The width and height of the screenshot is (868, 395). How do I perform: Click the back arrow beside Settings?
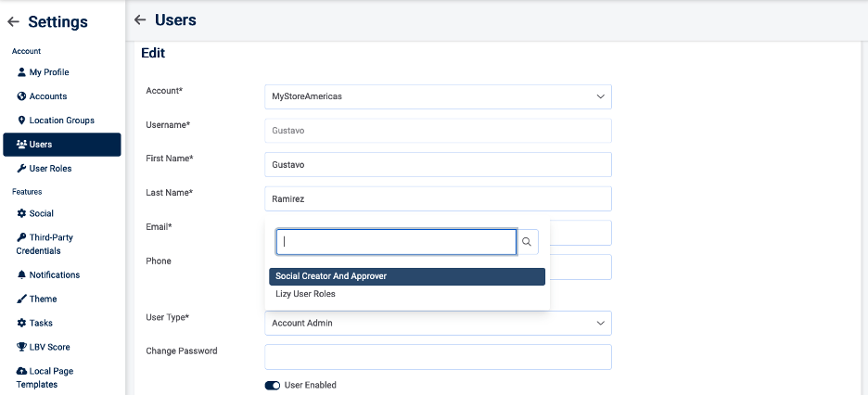(x=13, y=22)
